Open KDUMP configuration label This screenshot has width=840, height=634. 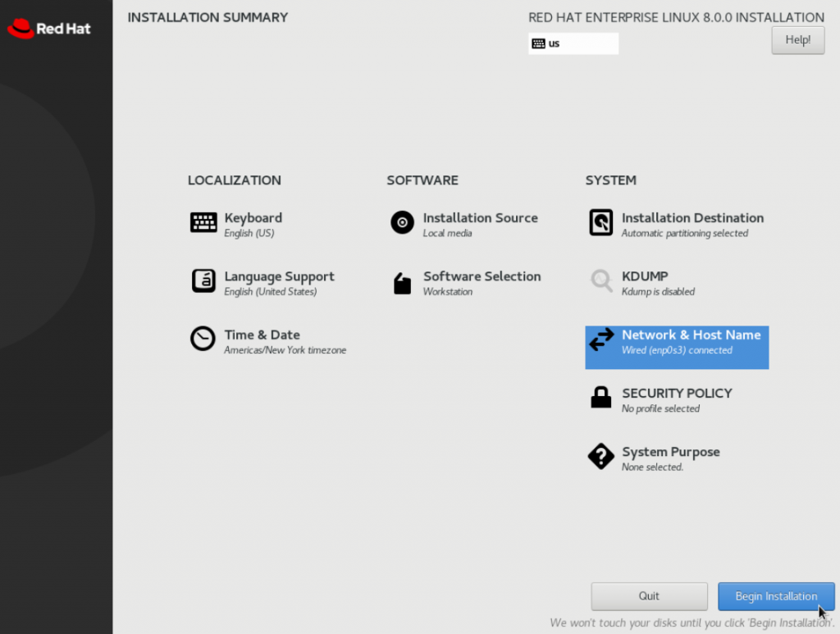pos(645,276)
